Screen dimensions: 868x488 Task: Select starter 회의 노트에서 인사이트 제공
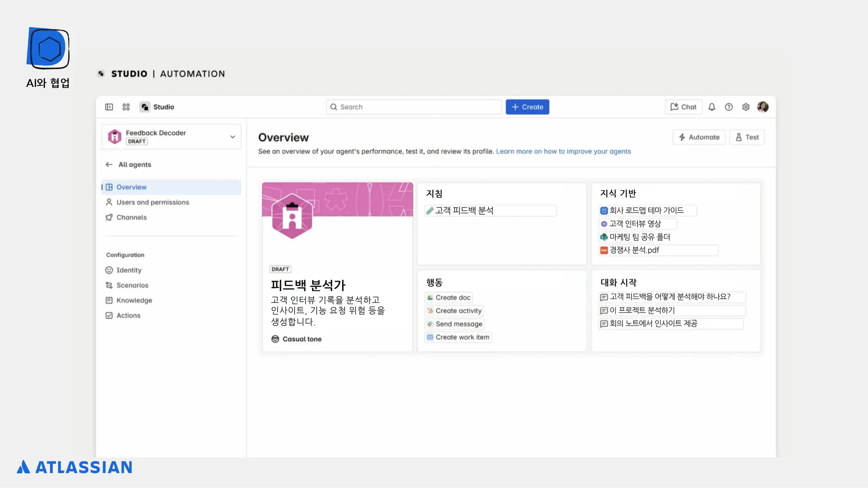671,324
